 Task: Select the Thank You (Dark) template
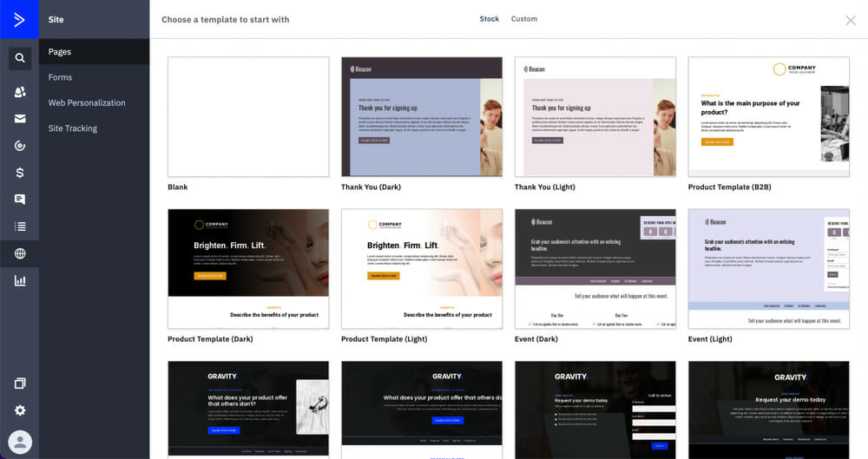click(422, 117)
